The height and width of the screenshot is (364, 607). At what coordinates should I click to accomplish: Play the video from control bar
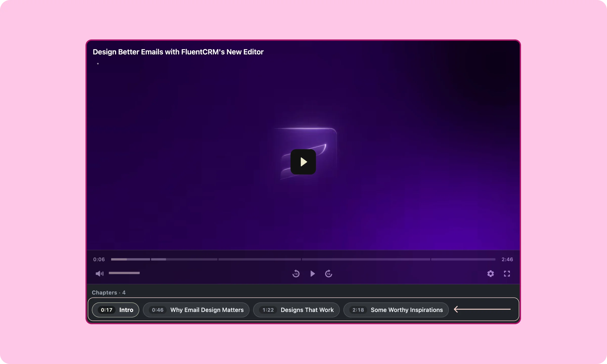coord(313,274)
